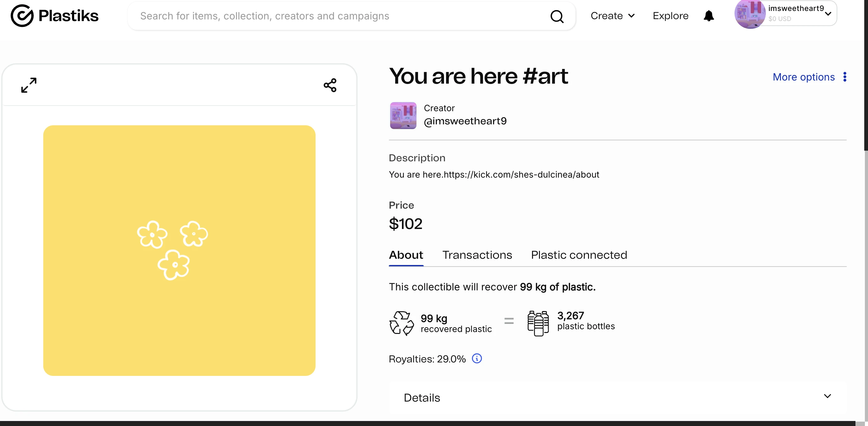
Task: Go to the Explore page
Action: [670, 16]
